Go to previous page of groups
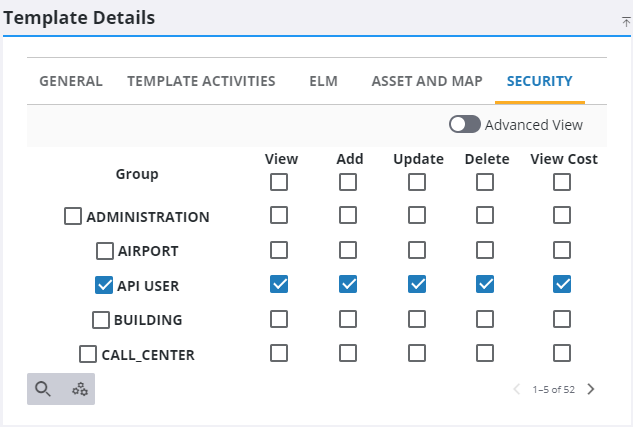 (516, 389)
